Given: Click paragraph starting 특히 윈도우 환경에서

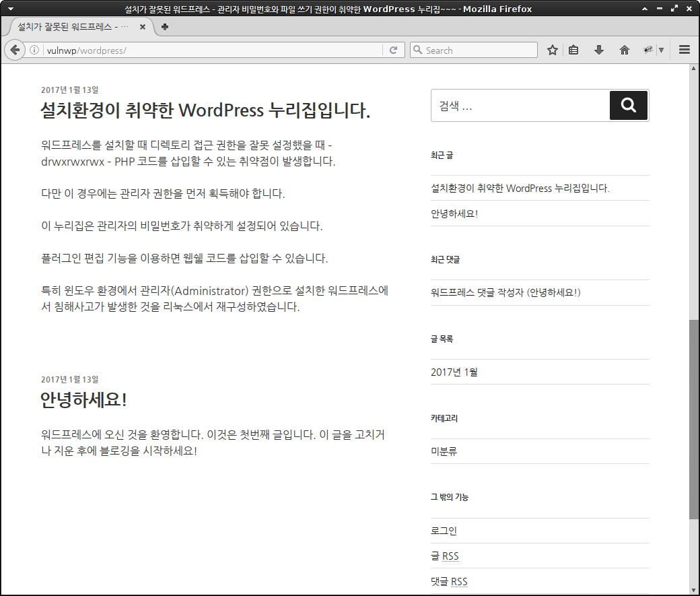Looking at the screenshot, I should [215, 299].
